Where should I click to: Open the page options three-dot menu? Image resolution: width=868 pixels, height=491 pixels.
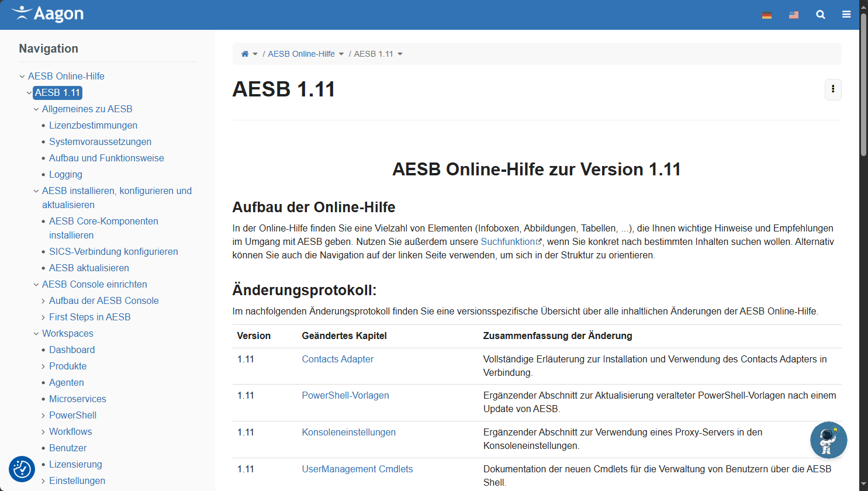click(x=833, y=89)
